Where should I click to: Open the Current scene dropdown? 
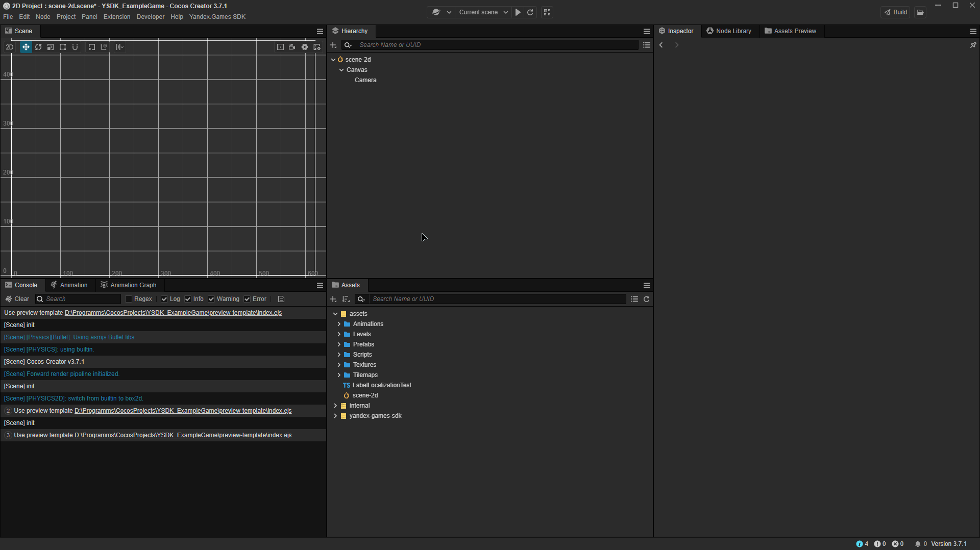[x=483, y=12]
